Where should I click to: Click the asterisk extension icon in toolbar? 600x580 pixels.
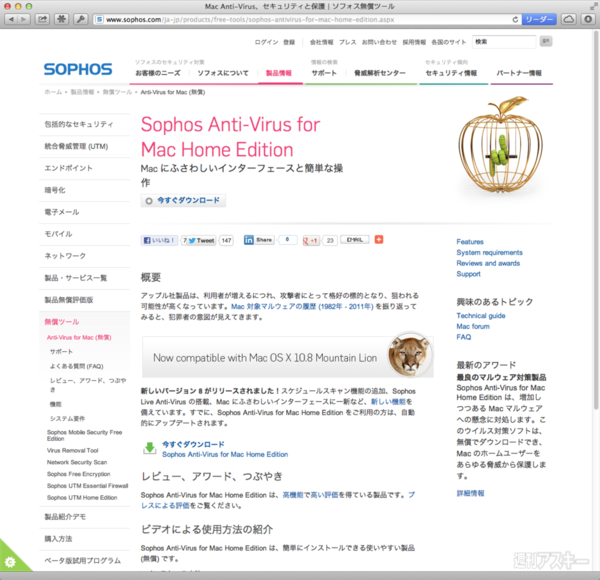click(61, 19)
